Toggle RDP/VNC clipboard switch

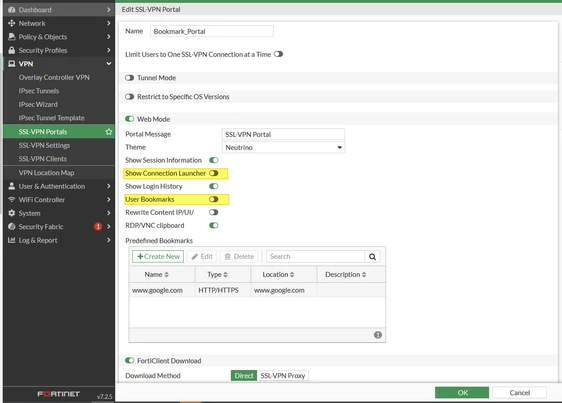point(214,226)
